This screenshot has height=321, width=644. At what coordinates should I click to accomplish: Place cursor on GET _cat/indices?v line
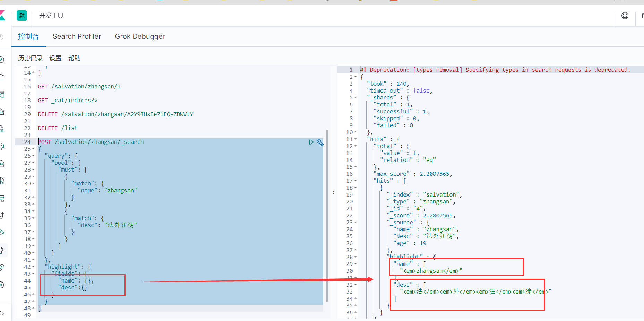click(68, 101)
